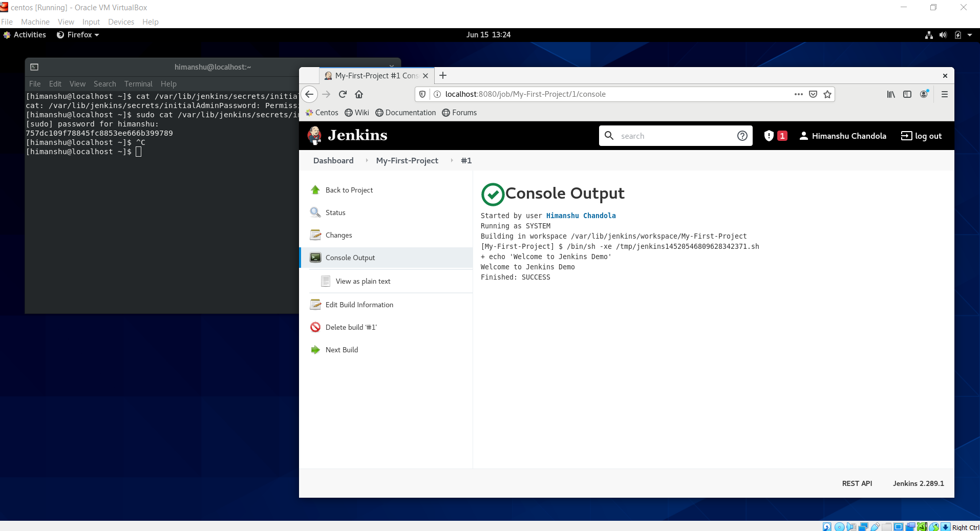Click the Jenkins logo mascot

click(314, 136)
